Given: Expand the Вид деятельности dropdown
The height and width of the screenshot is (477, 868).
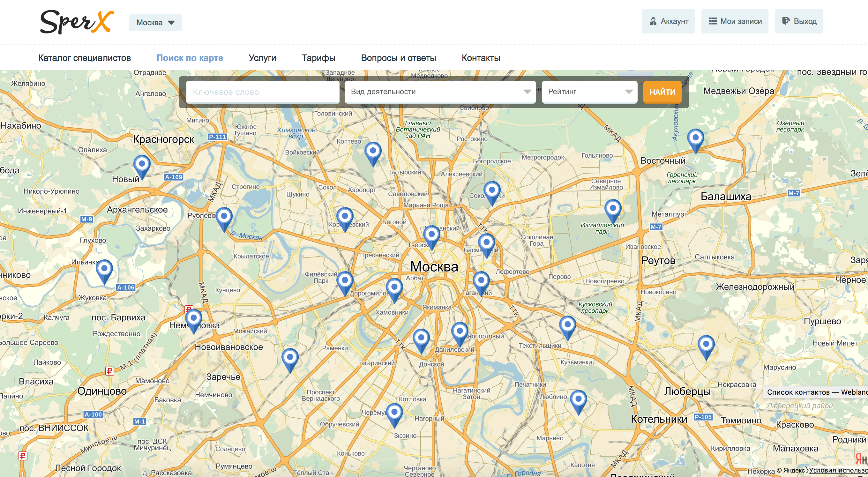Looking at the screenshot, I should coord(440,92).
